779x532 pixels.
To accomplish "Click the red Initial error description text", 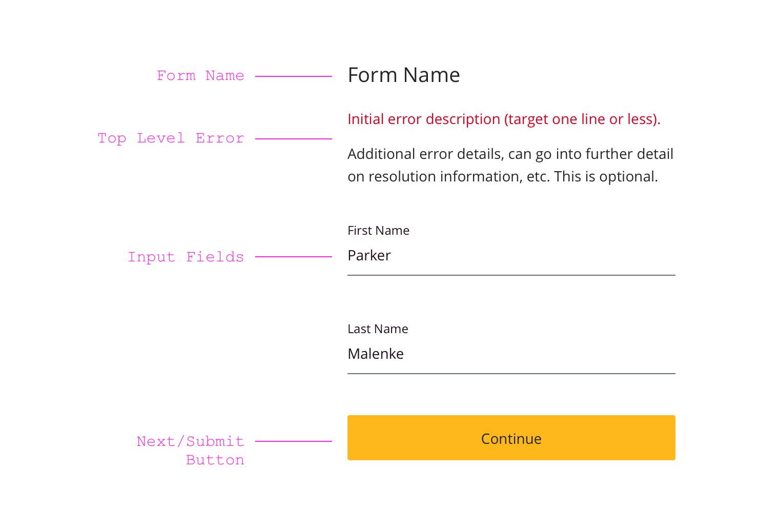I will [504, 119].
